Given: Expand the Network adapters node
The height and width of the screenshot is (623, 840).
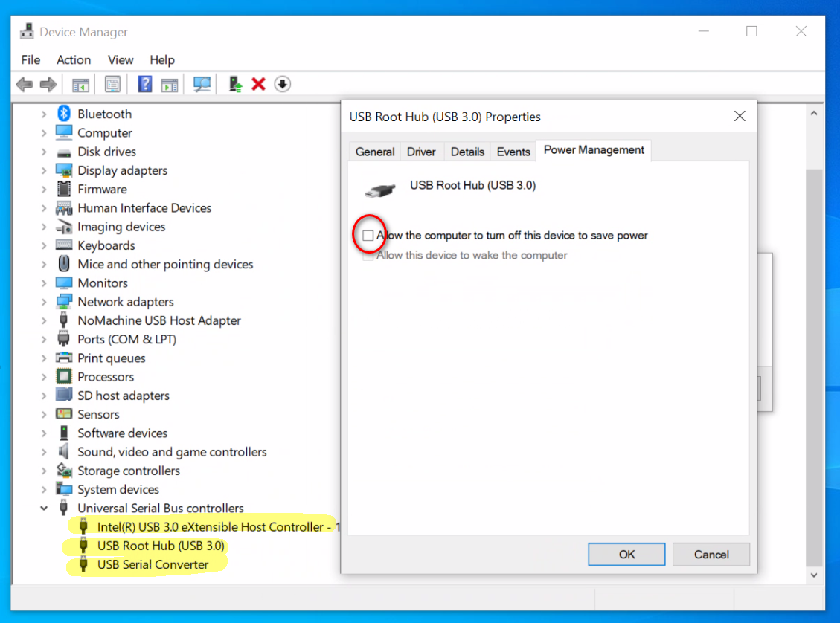Looking at the screenshot, I should (x=44, y=301).
